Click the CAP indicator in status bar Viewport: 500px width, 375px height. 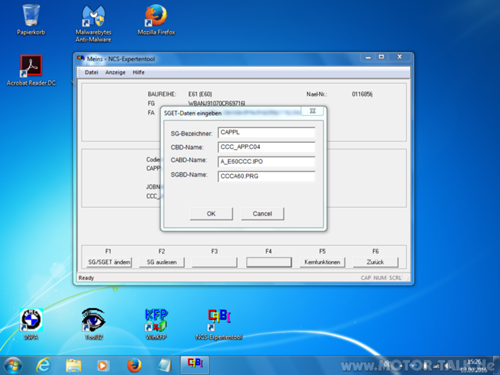pos(366,278)
